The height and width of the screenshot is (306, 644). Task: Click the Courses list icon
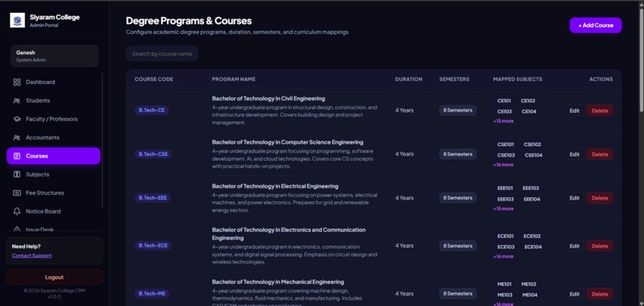pyautogui.click(x=17, y=156)
